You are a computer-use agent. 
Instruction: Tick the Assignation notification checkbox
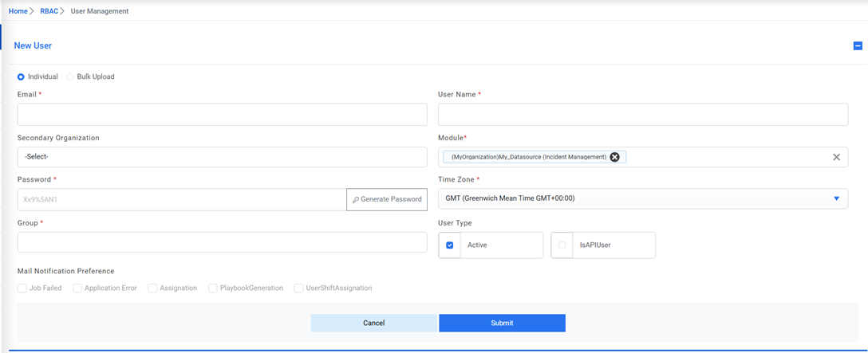(x=152, y=288)
